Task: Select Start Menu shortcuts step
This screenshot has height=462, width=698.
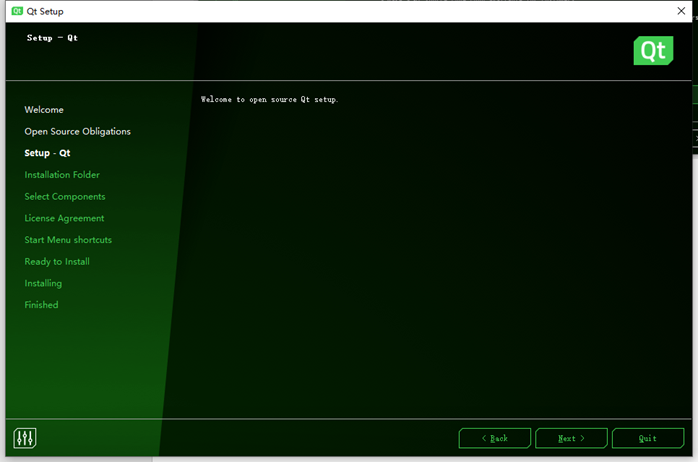Action: tap(68, 240)
